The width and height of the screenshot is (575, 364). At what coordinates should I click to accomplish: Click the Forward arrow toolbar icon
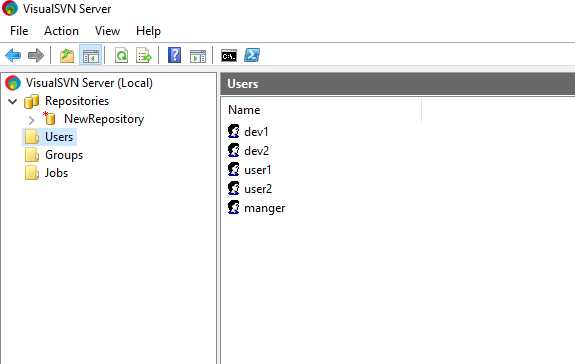coord(36,56)
